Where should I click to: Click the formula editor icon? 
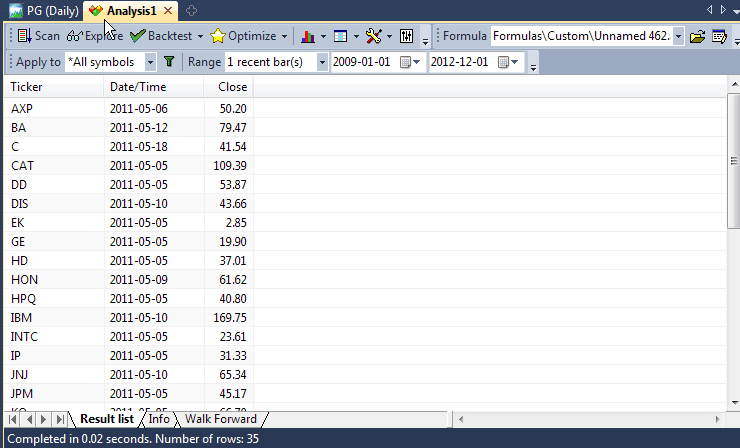tap(718, 36)
